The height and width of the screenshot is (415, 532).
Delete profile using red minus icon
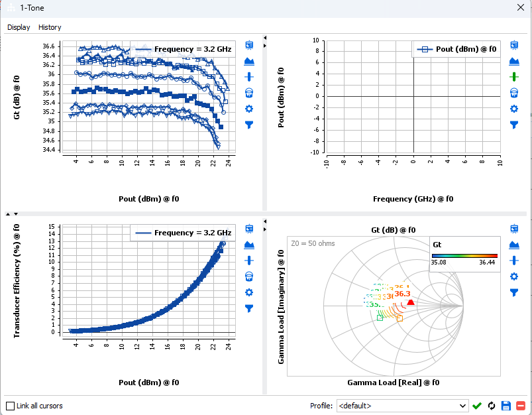pos(521,406)
